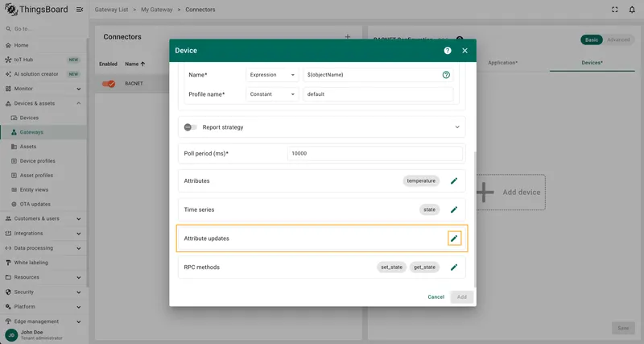Expand Edge management menu
This screenshot has height=344, width=644.
[x=78, y=321]
